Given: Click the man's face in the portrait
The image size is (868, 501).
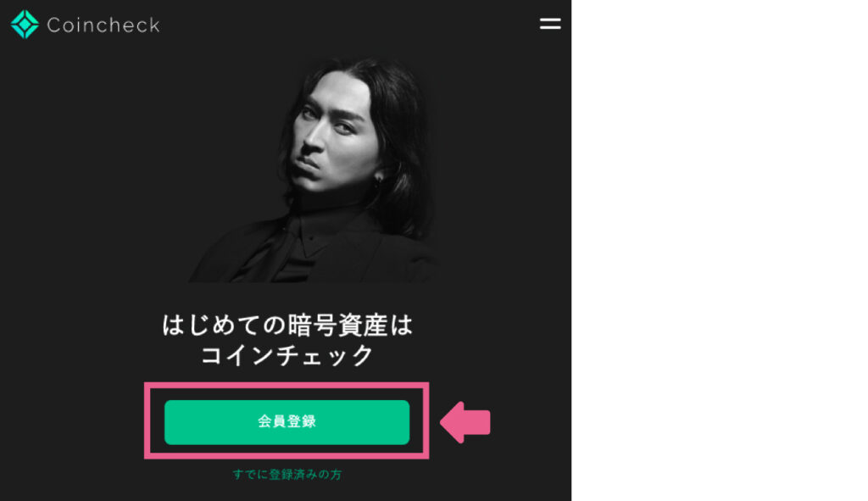Looking at the screenshot, I should [x=332, y=138].
